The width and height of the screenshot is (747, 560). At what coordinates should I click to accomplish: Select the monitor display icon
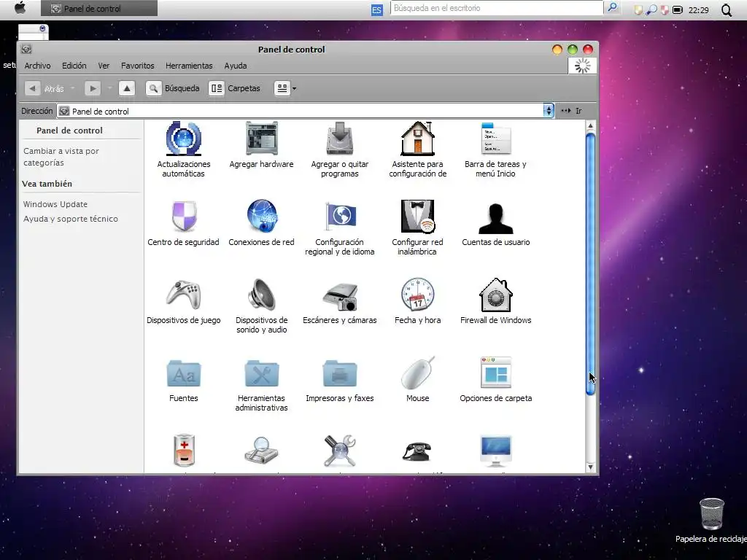point(495,451)
